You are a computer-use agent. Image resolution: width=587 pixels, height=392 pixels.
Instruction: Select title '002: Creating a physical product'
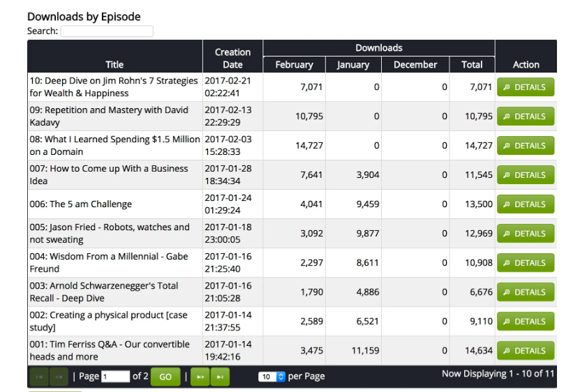coord(108,322)
